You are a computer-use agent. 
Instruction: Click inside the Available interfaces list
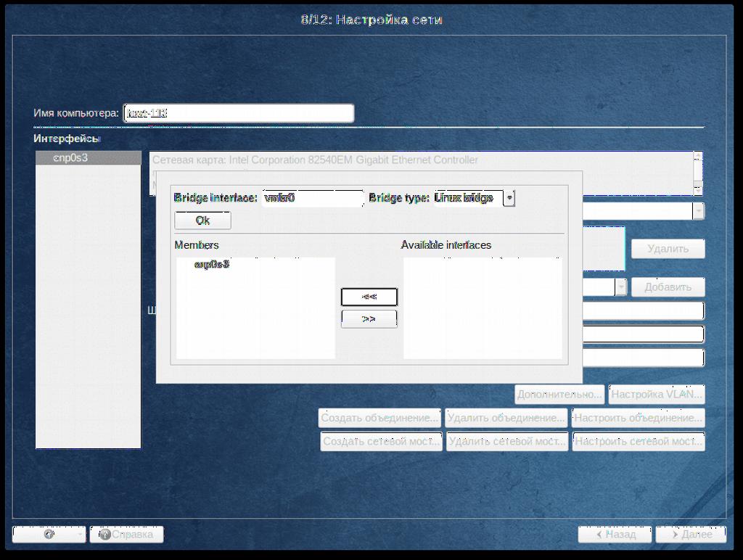[482, 308]
